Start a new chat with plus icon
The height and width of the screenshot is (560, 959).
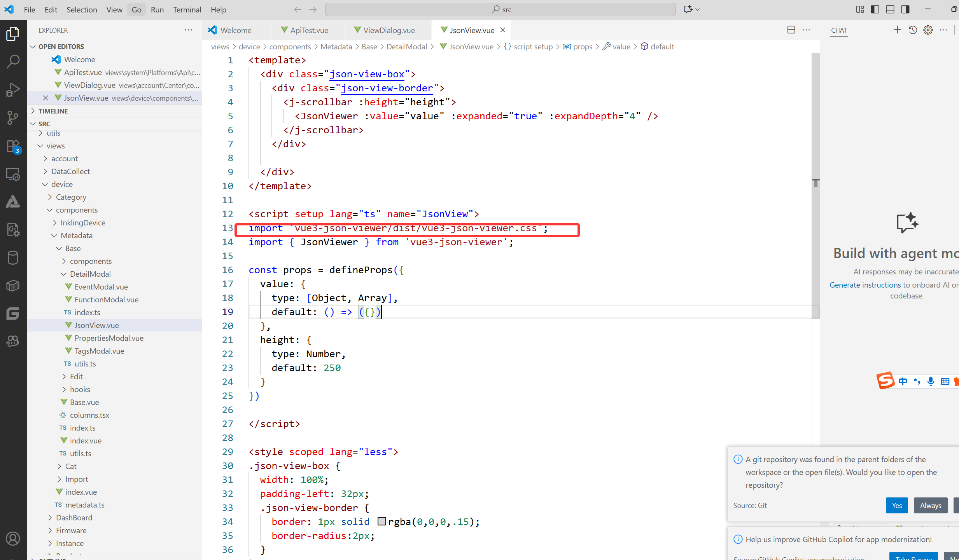[x=897, y=30]
